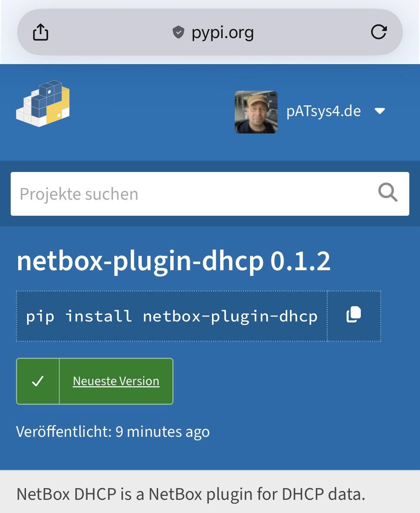Viewport: 420px width, 513px height.
Task: Click the 9 minutes ago timestamp
Action: click(162, 432)
